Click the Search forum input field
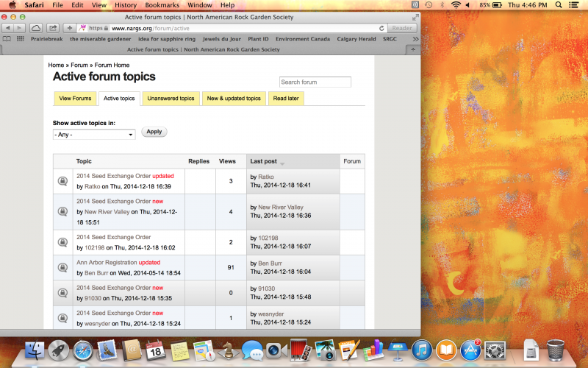 coord(315,82)
